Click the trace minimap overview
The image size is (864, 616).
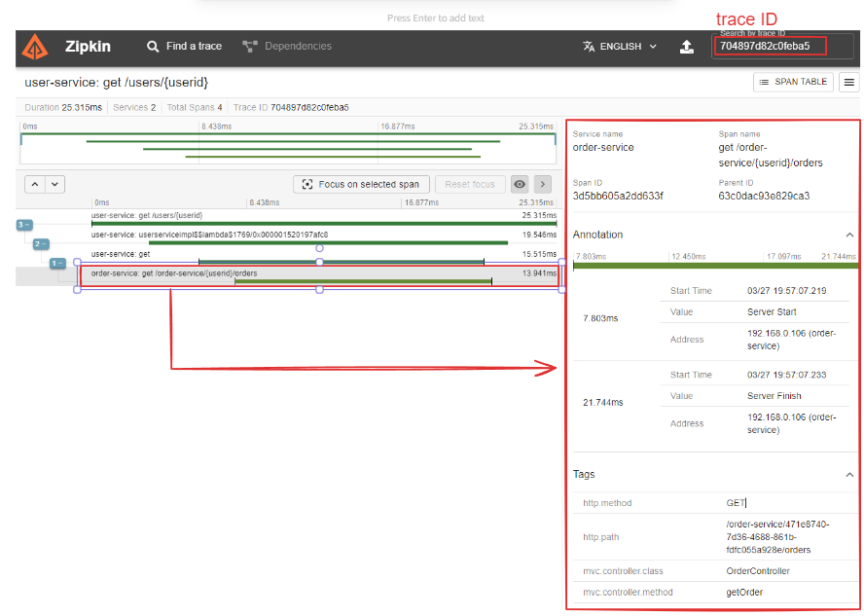click(288, 147)
